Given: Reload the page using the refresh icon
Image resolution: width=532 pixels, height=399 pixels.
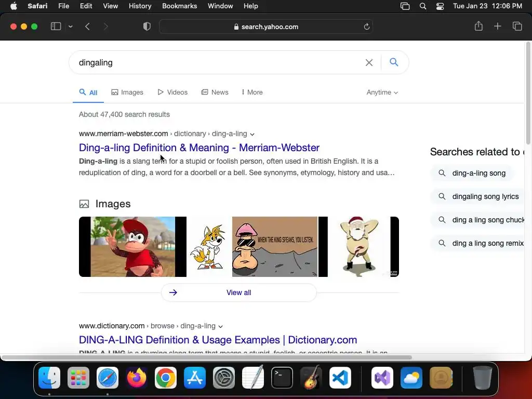Looking at the screenshot, I should [x=366, y=26].
